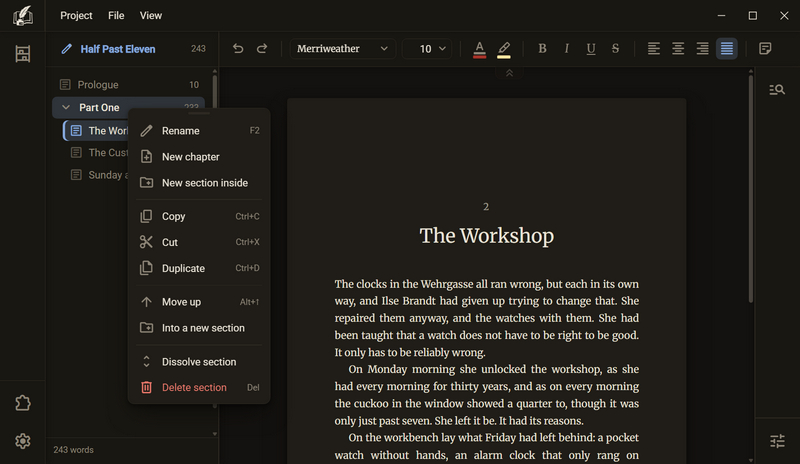Click the 243 words status text
This screenshot has width=800, height=464.
73,450
